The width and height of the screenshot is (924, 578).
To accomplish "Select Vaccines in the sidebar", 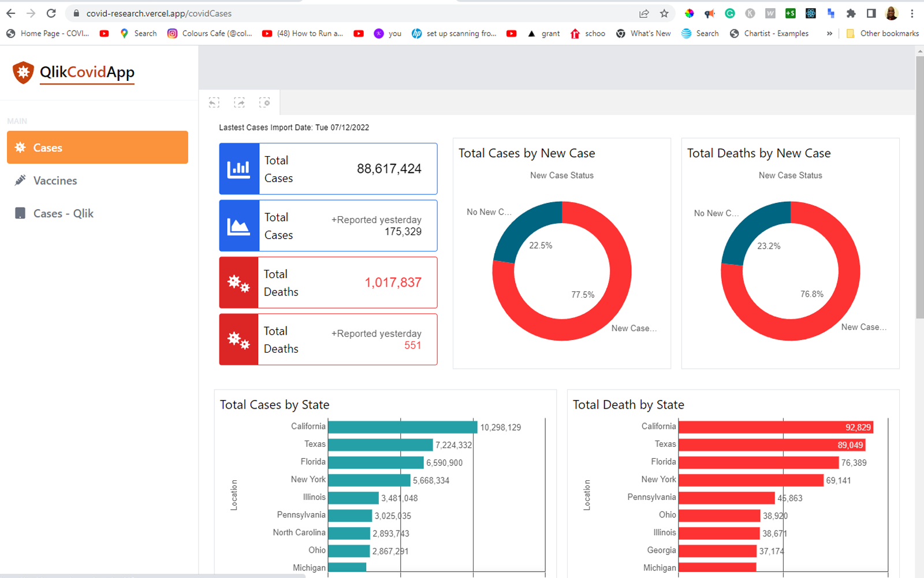I will click(55, 181).
